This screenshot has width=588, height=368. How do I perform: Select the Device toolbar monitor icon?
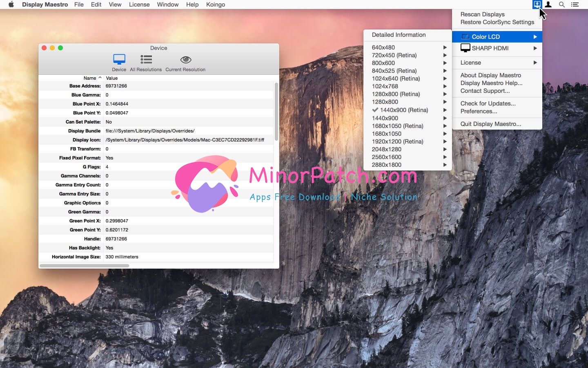[x=119, y=60]
